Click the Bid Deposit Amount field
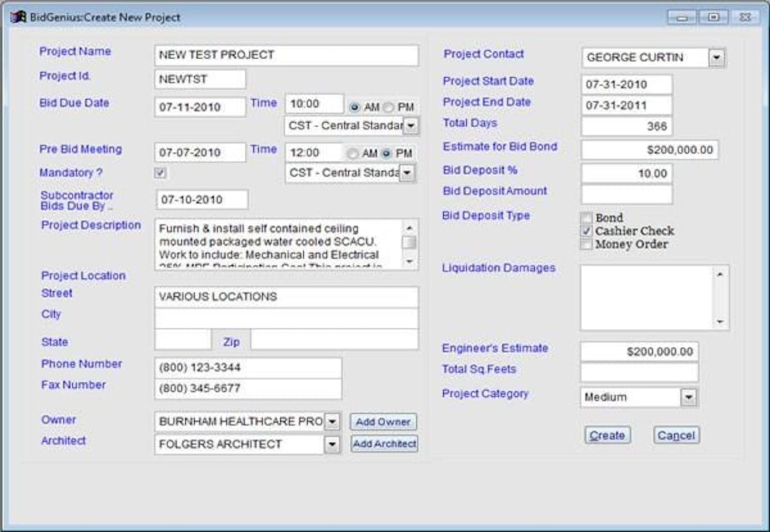The image size is (770, 532). click(x=626, y=196)
